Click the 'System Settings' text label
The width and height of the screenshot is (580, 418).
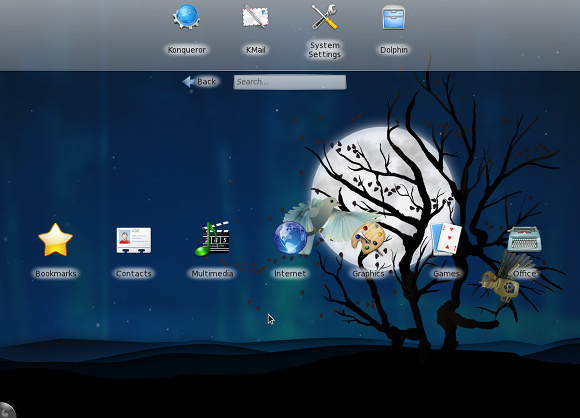click(324, 50)
